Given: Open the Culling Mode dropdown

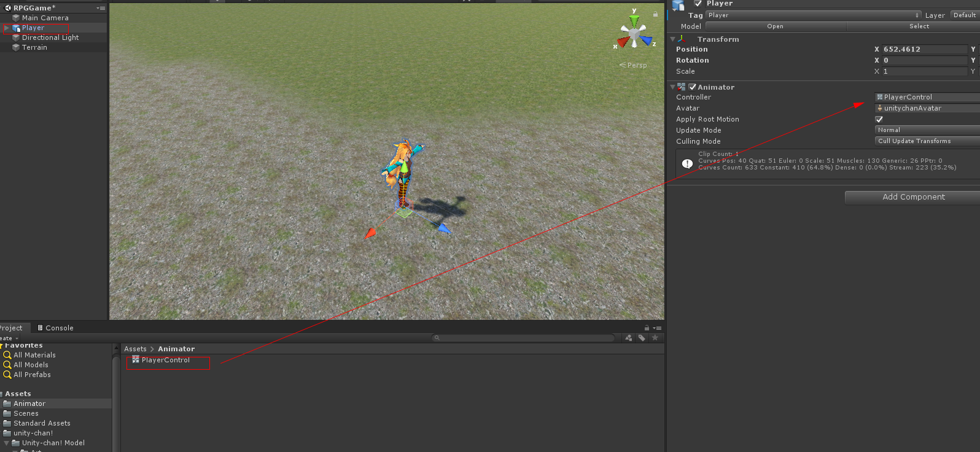Looking at the screenshot, I should (927, 141).
